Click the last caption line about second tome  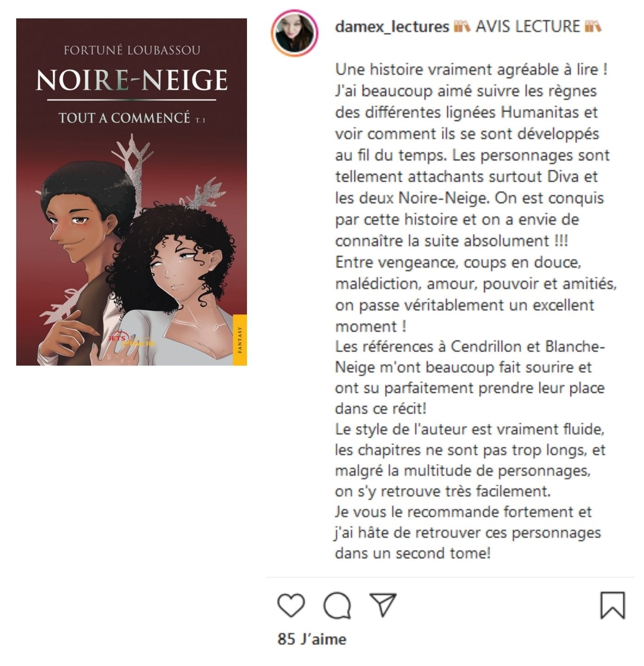pyautogui.click(x=413, y=553)
